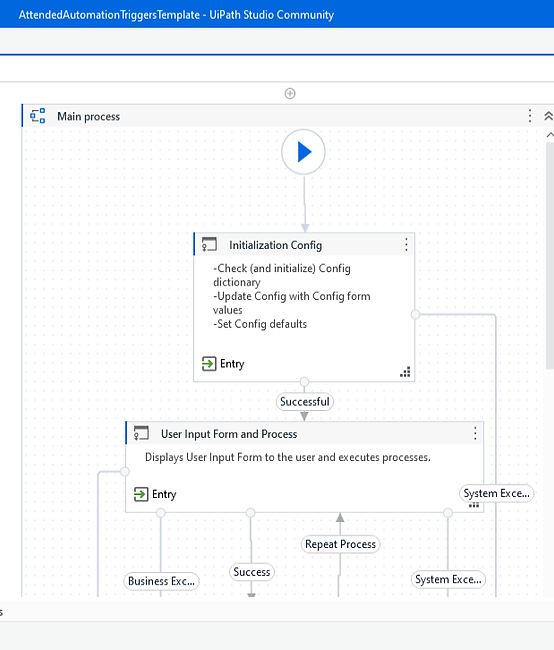Click the Entry label in Initialization Config
The image size is (554, 650).
tap(232, 364)
